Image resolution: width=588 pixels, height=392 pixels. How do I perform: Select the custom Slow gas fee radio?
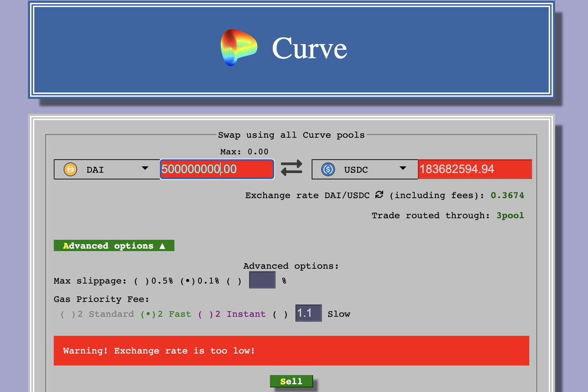pos(280,314)
